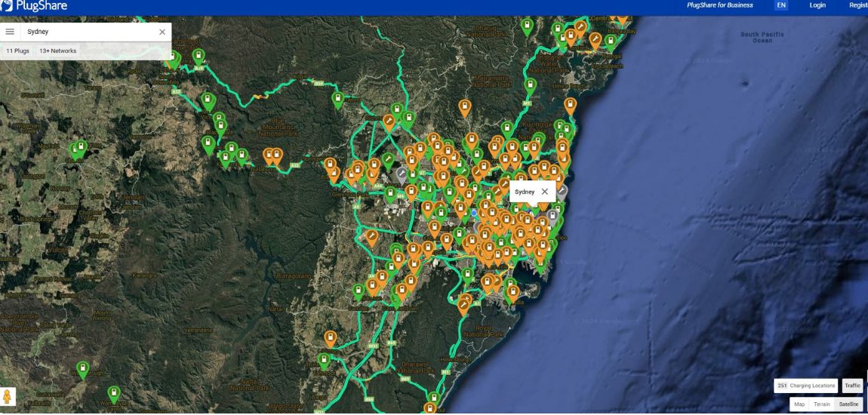Open the hamburger menu beside the search box
Screen dimensions: 868x415
pyautogui.click(x=10, y=32)
